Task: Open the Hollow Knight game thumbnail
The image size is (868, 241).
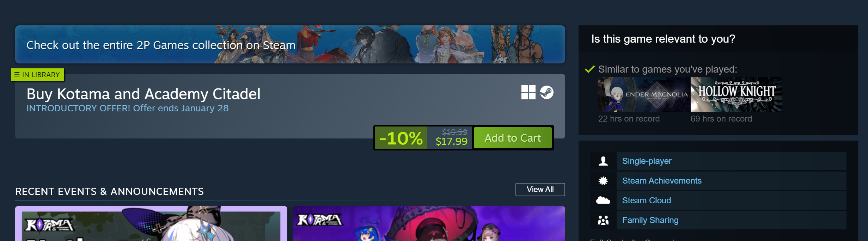Action: [736, 94]
